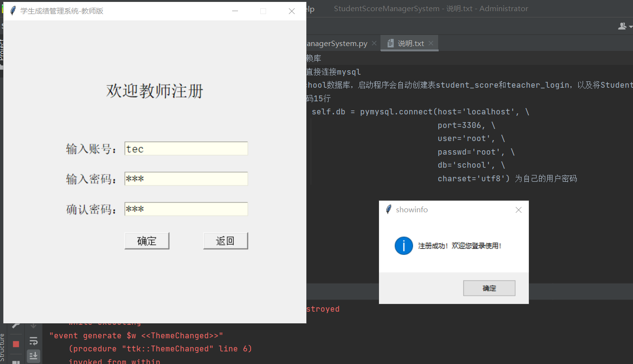This screenshot has width=633, height=364.
Task: Switch to the 说明.txt editor tab
Action: point(411,43)
